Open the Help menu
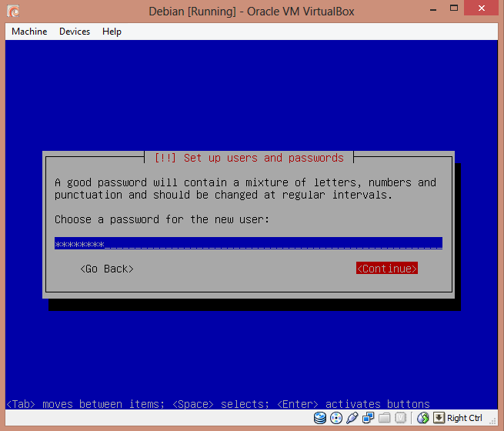This screenshot has height=431, width=504. pos(112,32)
